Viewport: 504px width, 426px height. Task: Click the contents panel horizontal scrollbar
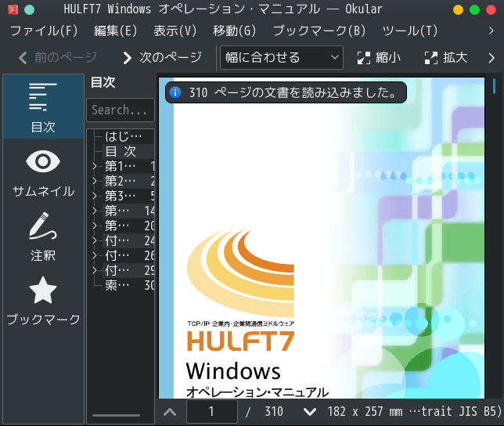116,415
